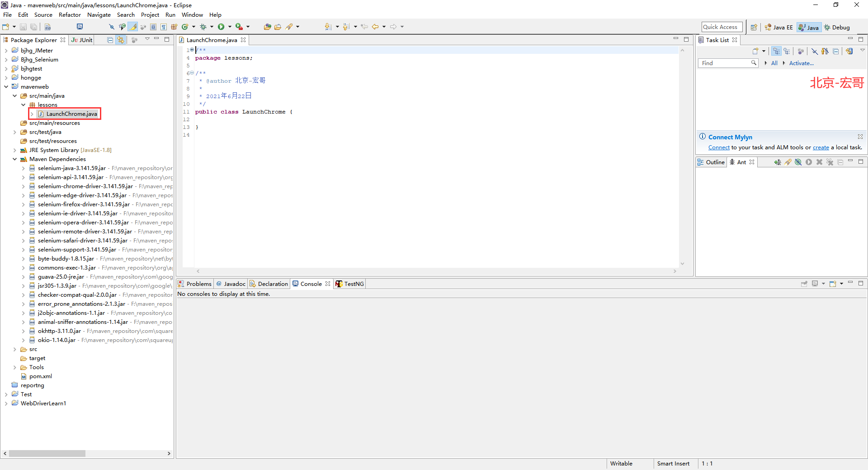Open Console drop-down arrow
868x470 pixels.
tap(841, 284)
